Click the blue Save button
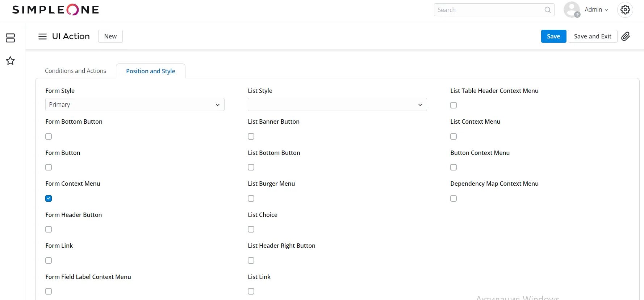 [553, 36]
